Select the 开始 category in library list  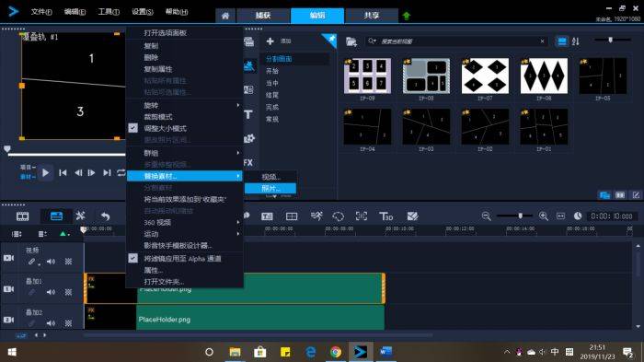(x=272, y=71)
